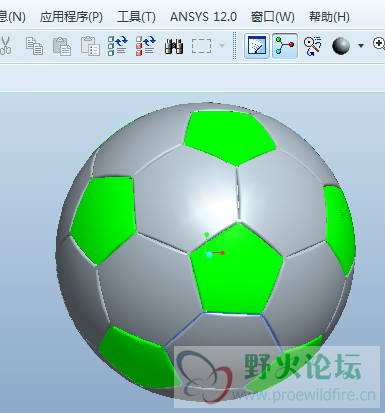385x413 pixels.
Task: Select the dashed selection box tool
Action: point(201,46)
